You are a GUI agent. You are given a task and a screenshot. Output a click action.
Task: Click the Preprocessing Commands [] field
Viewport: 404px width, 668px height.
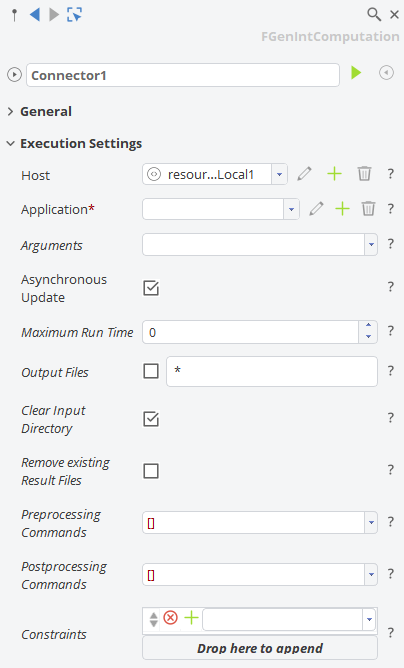(x=254, y=522)
